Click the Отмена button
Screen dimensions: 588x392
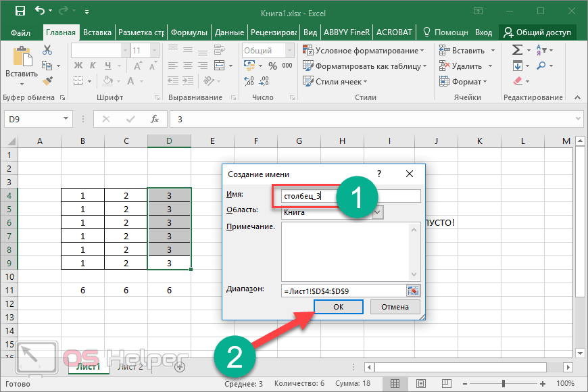[395, 307]
